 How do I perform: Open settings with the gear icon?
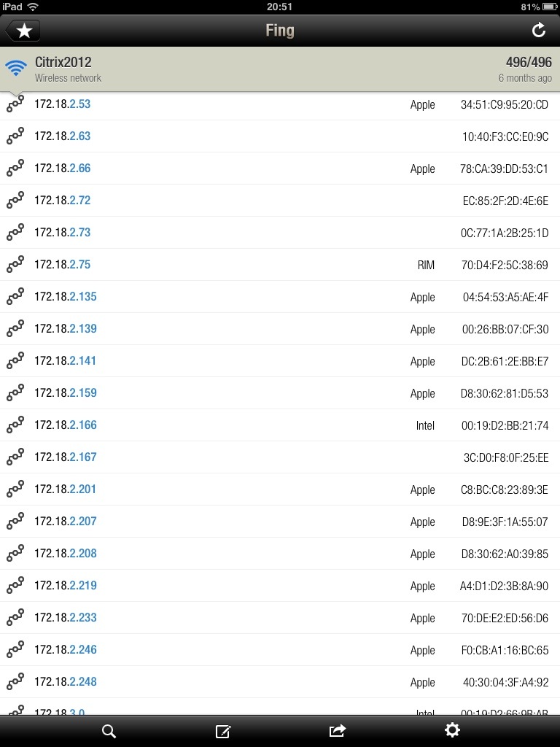click(x=452, y=730)
